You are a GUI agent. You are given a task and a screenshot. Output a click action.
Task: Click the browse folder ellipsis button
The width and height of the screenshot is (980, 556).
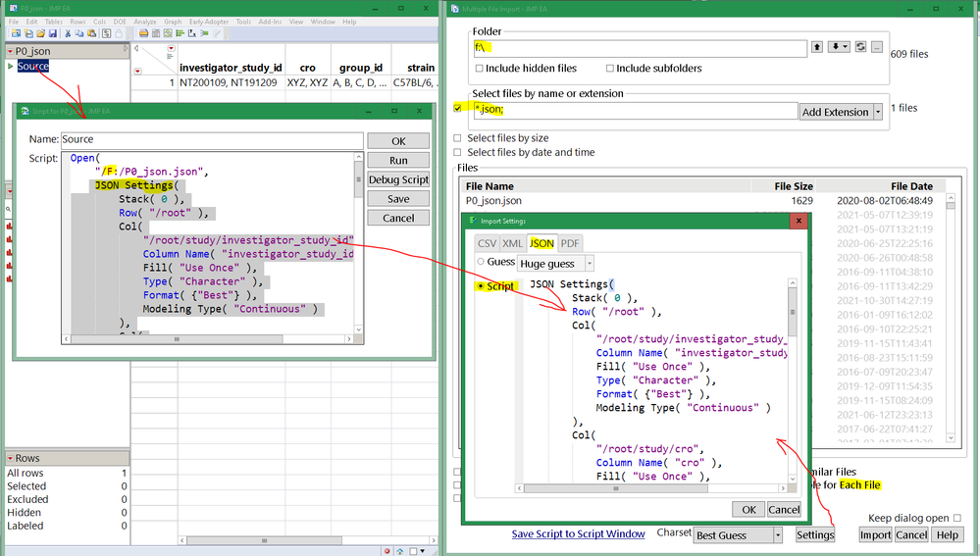[x=876, y=47]
